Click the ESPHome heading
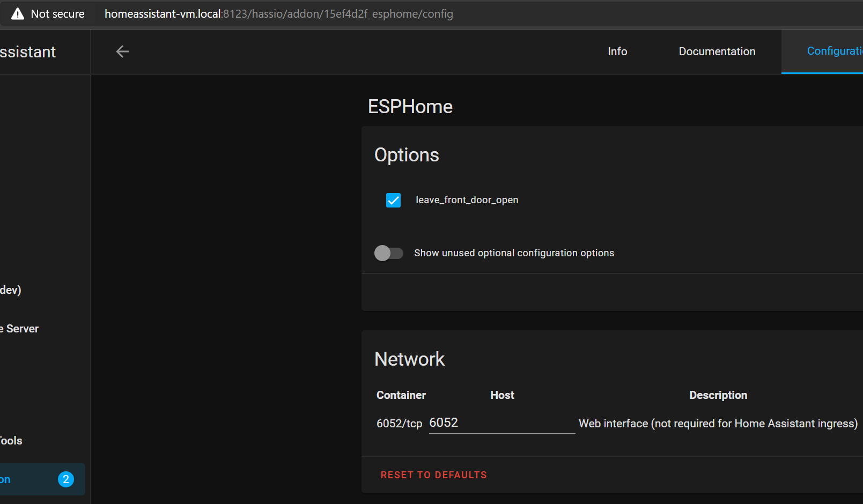The width and height of the screenshot is (863, 504). click(x=410, y=107)
